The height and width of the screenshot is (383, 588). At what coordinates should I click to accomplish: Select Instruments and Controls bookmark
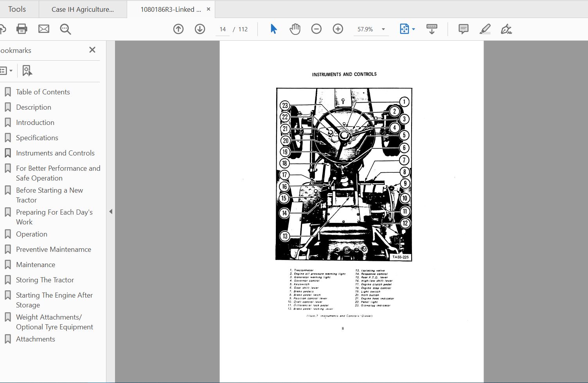tap(55, 153)
